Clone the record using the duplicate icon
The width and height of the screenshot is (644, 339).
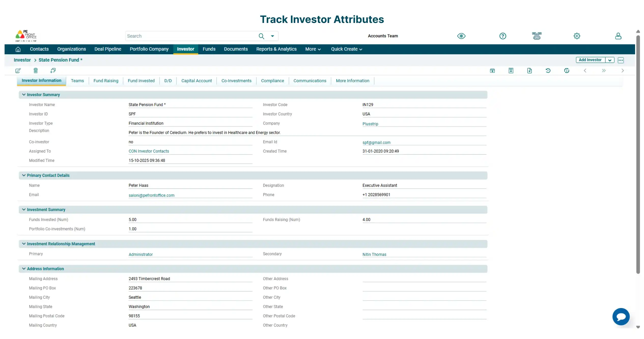coord(53,71)
